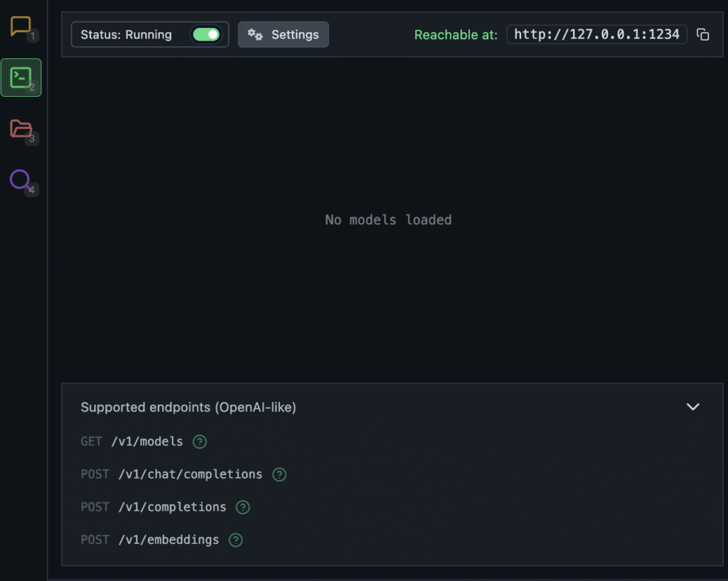Screen dimensions: 728x581
Task: Show help for GET /v1/models
Action: [200, 442]
